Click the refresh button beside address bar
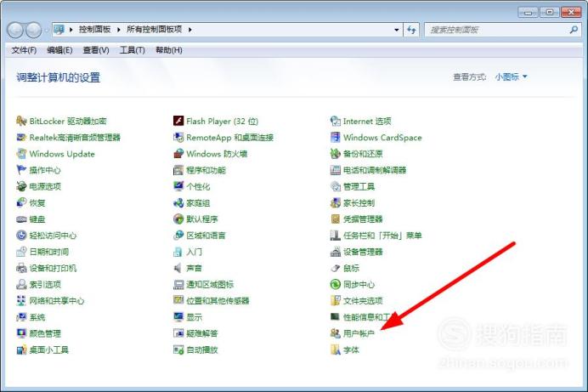The image size is (588, 392). [x=412, y=30]
